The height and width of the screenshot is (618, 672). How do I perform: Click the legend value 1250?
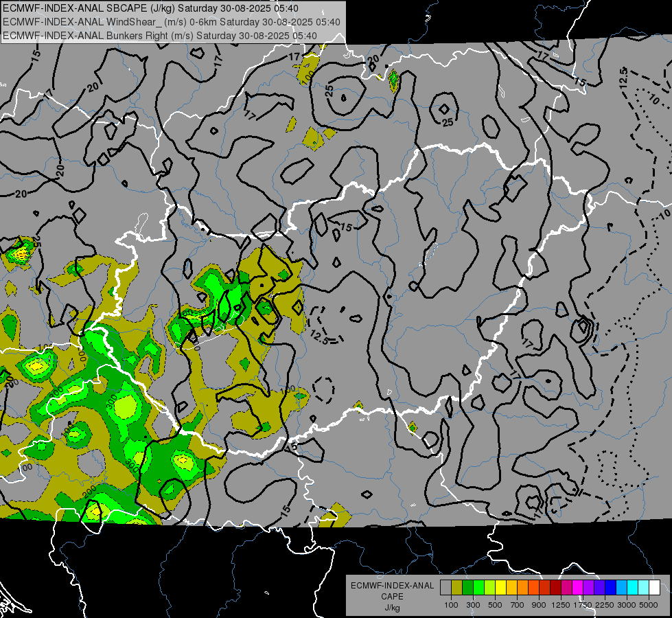(x=561, y=605)
